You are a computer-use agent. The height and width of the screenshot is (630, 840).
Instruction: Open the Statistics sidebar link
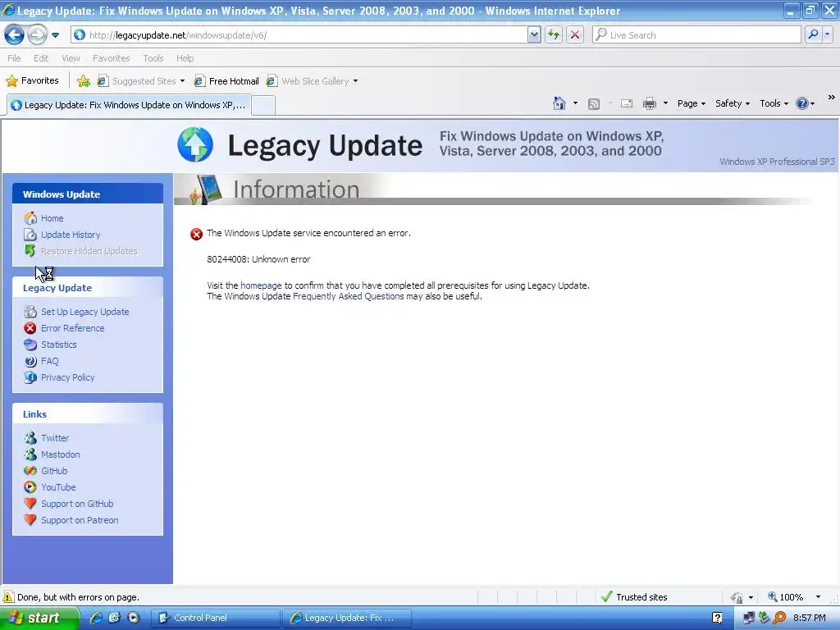(58, 345)
